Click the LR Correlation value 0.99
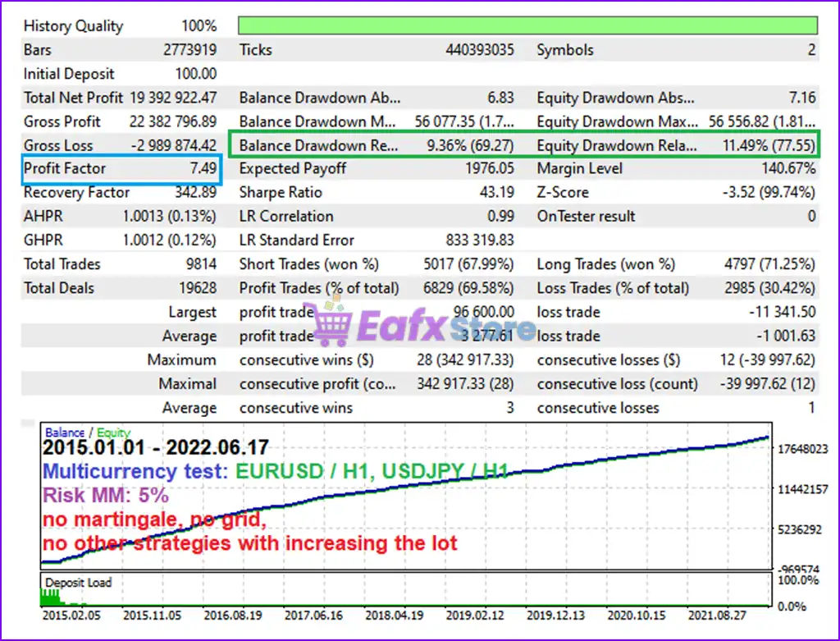This screenshot has width=840, height=641. pyautogui.click(x=501, y=216)
